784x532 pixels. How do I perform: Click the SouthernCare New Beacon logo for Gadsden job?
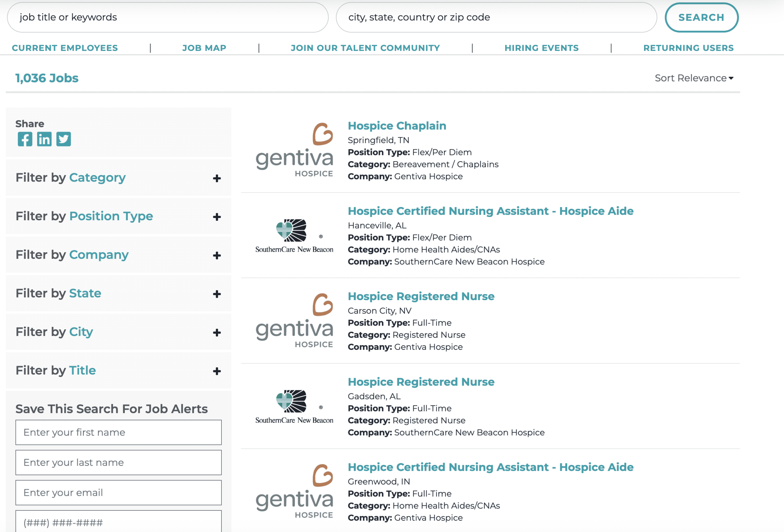pos(294,406)
